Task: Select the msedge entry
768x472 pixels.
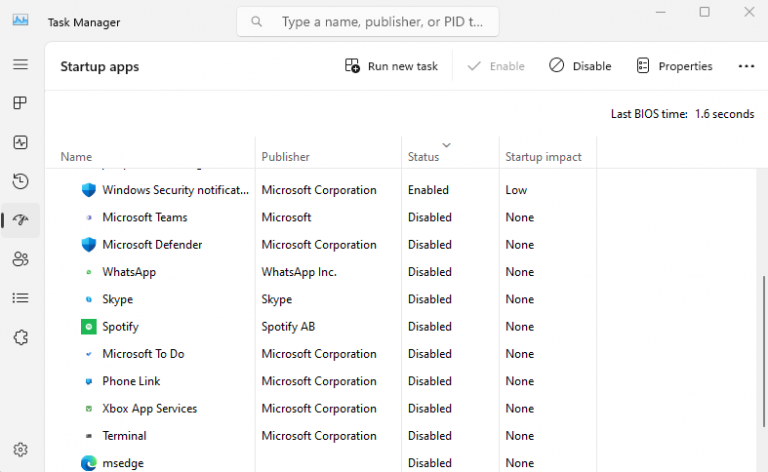Action: [x=122, y=463]
